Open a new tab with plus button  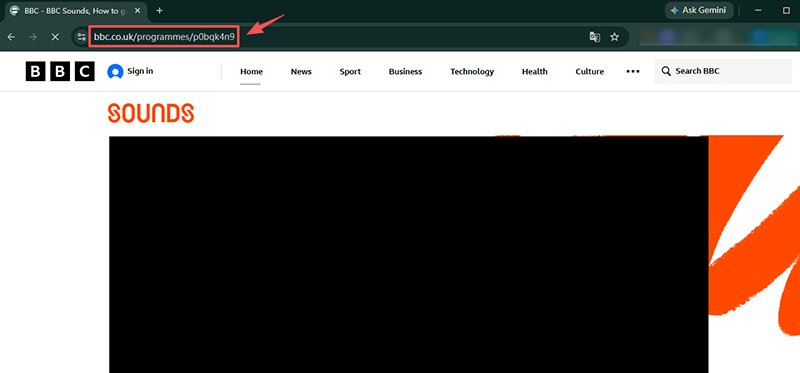[160, 10]
